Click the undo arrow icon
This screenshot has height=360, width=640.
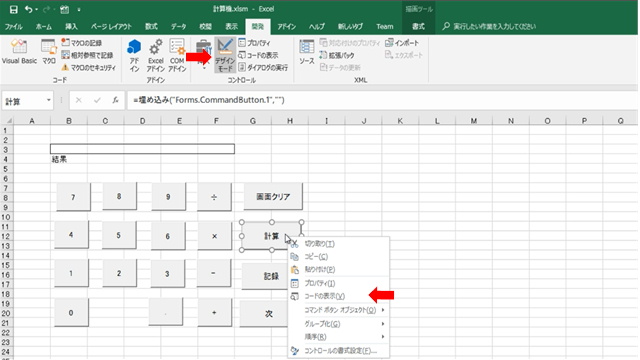coord(28,9)
